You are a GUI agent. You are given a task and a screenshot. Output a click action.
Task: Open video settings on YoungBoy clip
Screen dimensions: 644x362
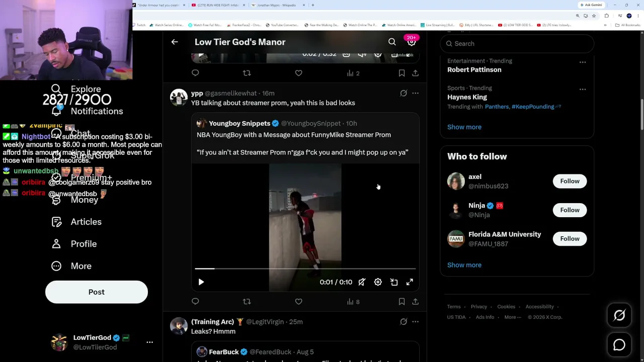[x=378, y=282]
